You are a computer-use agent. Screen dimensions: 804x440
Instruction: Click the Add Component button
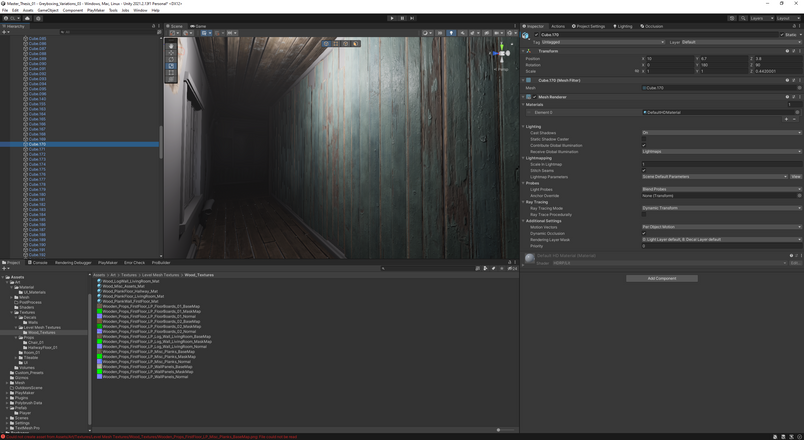661,278
